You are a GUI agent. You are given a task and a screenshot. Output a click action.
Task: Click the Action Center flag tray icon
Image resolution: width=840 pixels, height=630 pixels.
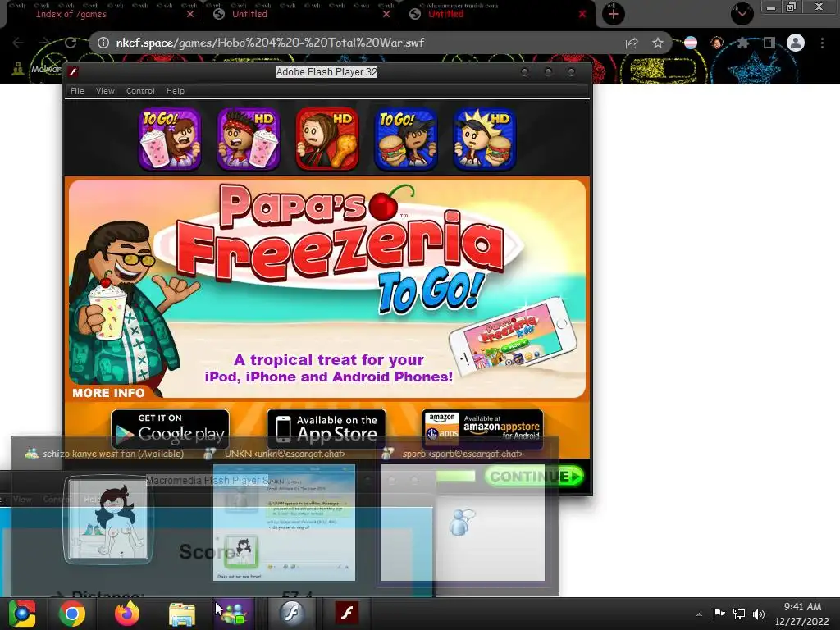(x=719, y=614)
